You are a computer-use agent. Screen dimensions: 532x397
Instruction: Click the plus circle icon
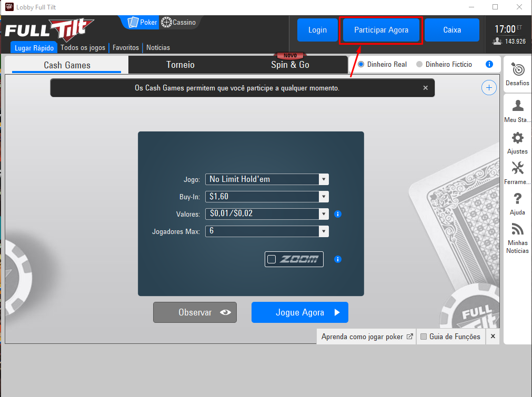pos(489,88)
